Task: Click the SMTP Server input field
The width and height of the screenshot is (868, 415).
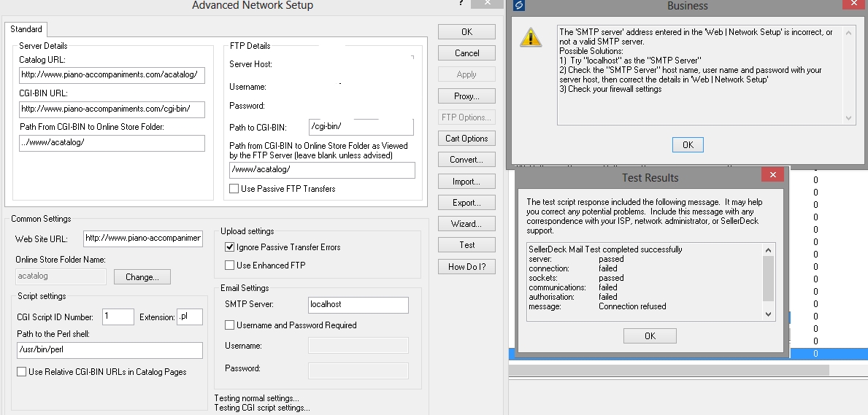Action: [x=358, y=305]
